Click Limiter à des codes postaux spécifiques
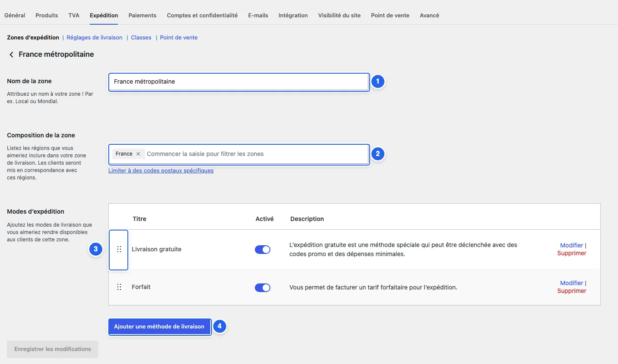Screen dimensions: 618x364 coord(161,171)
